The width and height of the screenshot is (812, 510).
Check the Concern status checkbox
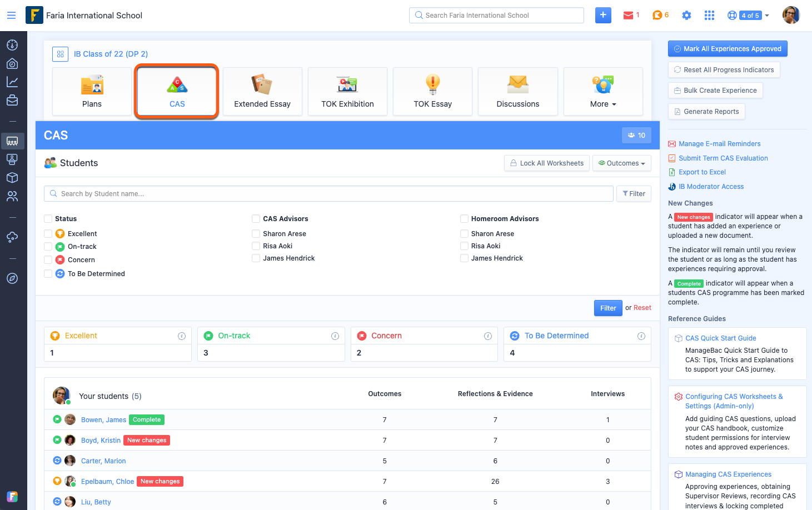click(x=48, y=260)
